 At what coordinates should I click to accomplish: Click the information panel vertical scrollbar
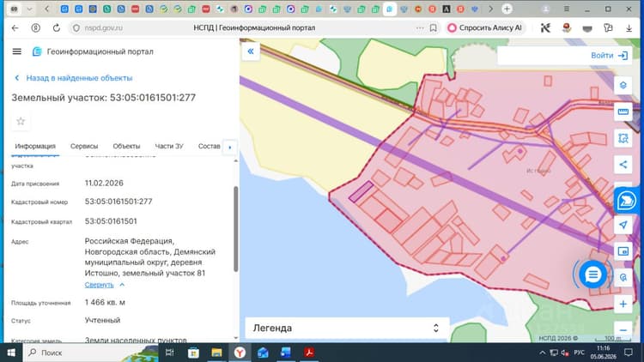[236, 229]
